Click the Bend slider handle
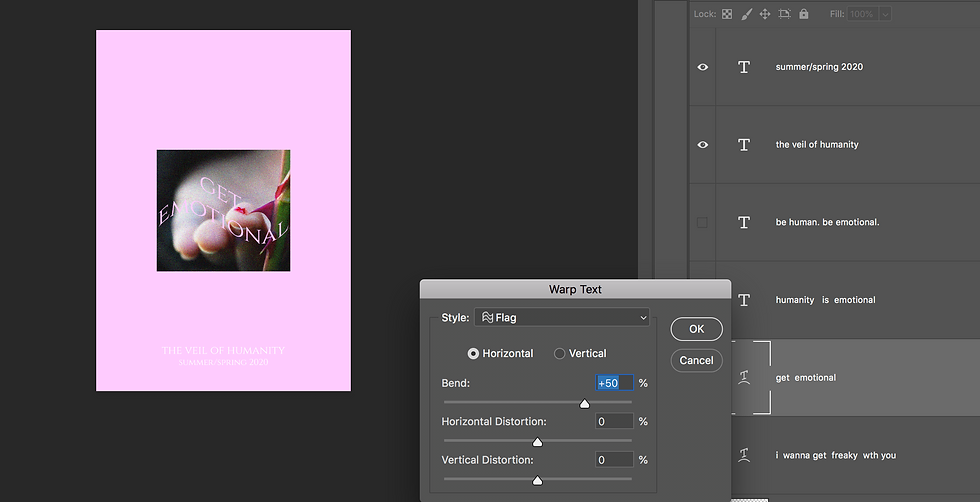The height and width of the screenshot is (502, 980). [584, 404]
